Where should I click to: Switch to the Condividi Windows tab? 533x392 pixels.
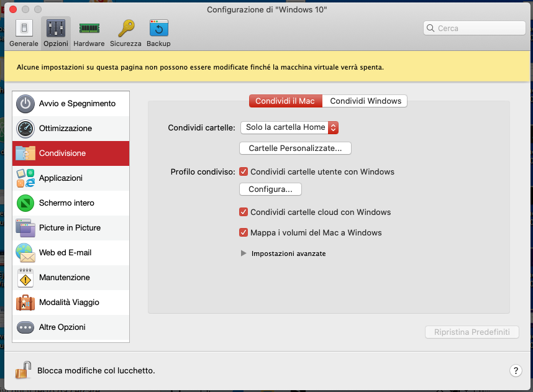365,101
